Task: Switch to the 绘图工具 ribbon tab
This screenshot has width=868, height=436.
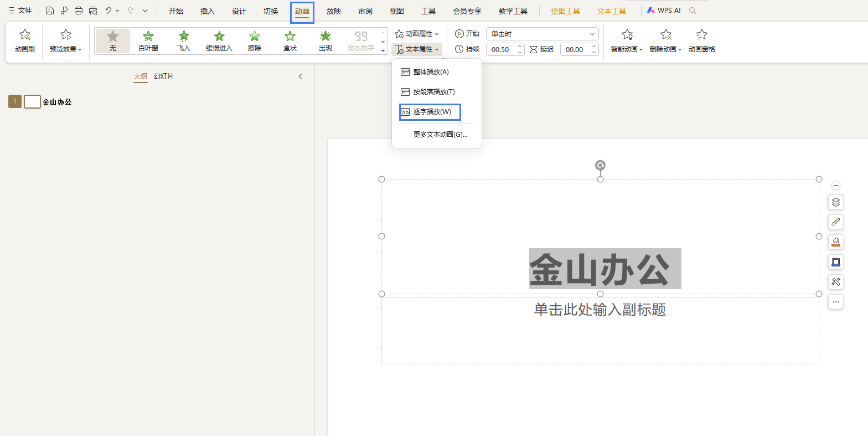Action: 566,11
